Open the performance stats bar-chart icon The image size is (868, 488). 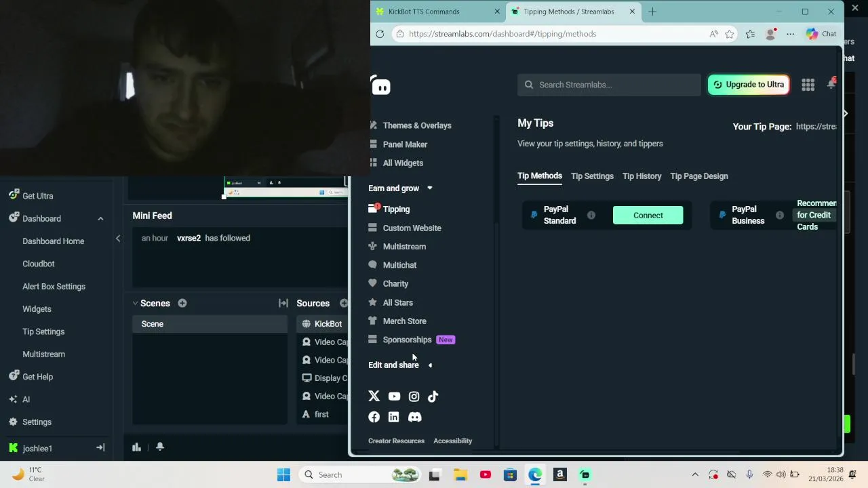tap(136, 447)
